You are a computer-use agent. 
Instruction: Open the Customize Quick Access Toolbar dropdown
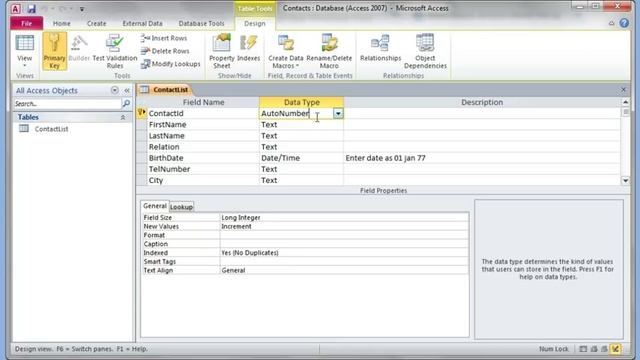82,9
